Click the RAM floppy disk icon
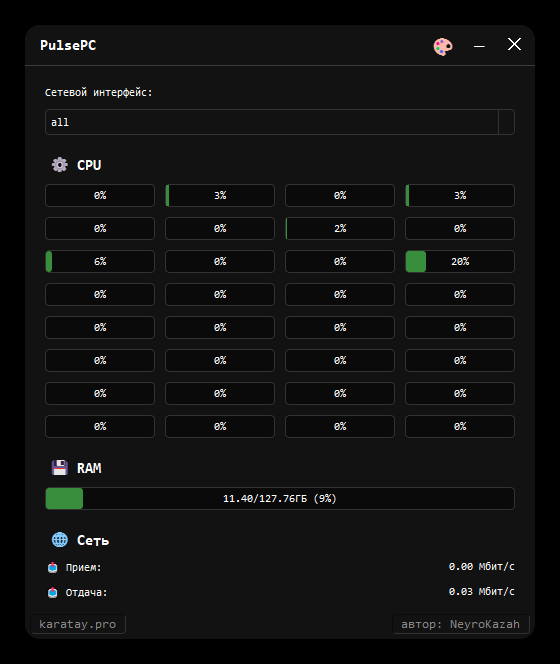Screen dimensions: 560x664 point(60,468)
